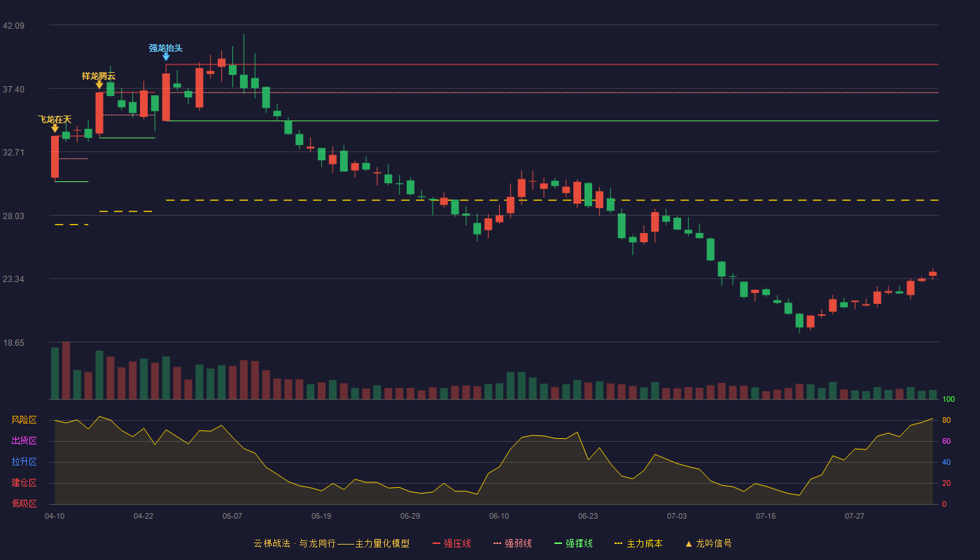This screenshot has width=980, height=560.
Task: Click the blue arrow under 强龙抬头 signal
Action: coord(166,57)
